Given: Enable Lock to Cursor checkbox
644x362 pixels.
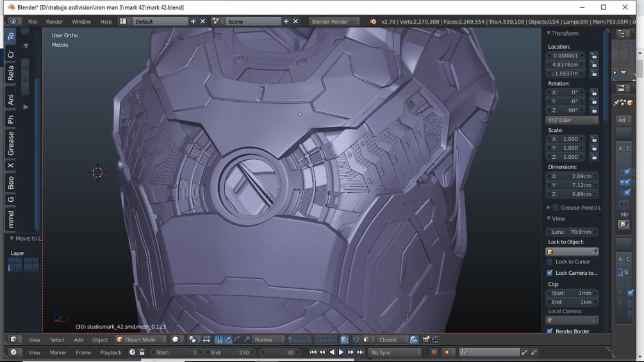Looking at the screenshot, I should pyautogui.click(x=550, y=261).
